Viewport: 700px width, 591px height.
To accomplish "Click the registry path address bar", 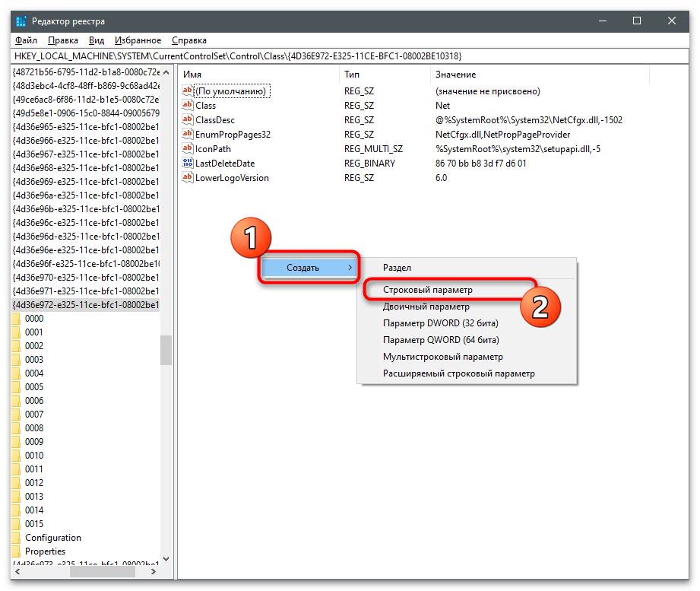I will 350,56.
